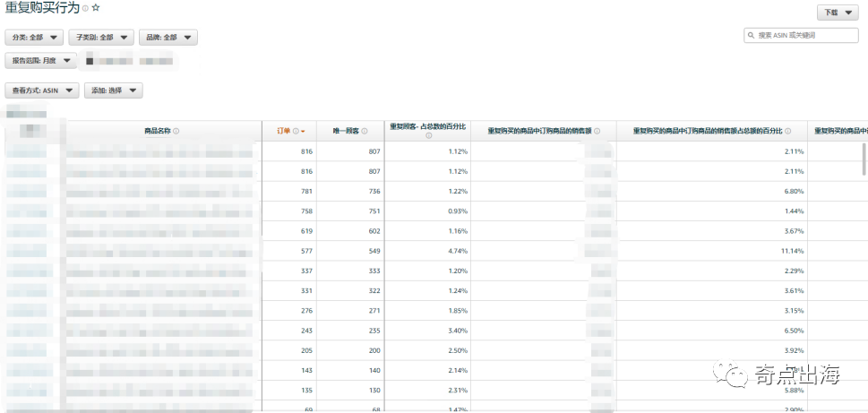Click the magnifier icon in the ASIN search box
Viewport: 868px width, 413px height.
tap(752, 36)
